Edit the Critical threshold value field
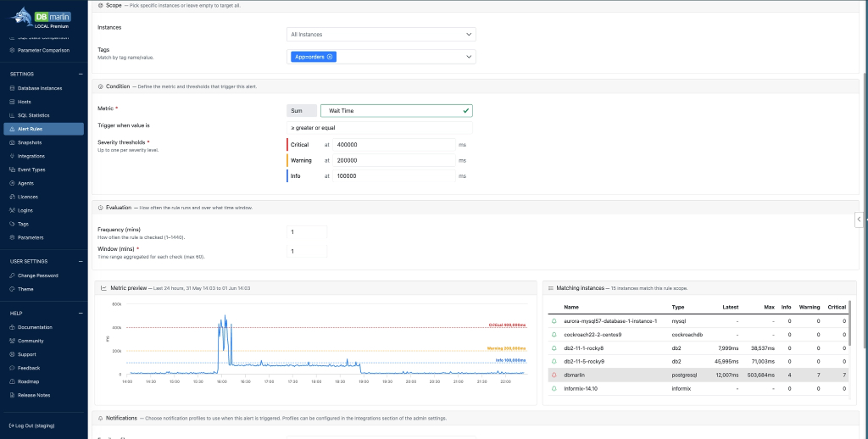Image resolution: width=868 pixels, height=439 pixels. 394,144
